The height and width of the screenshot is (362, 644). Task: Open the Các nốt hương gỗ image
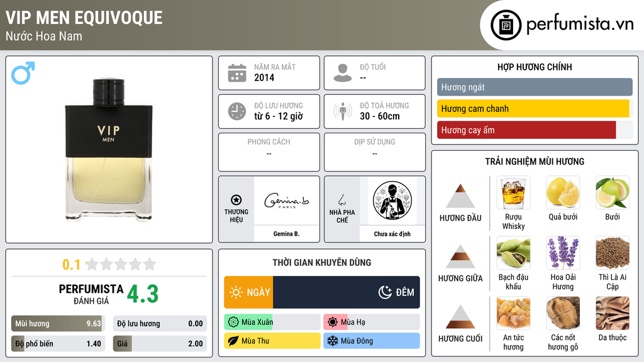(x=563, y=313)
